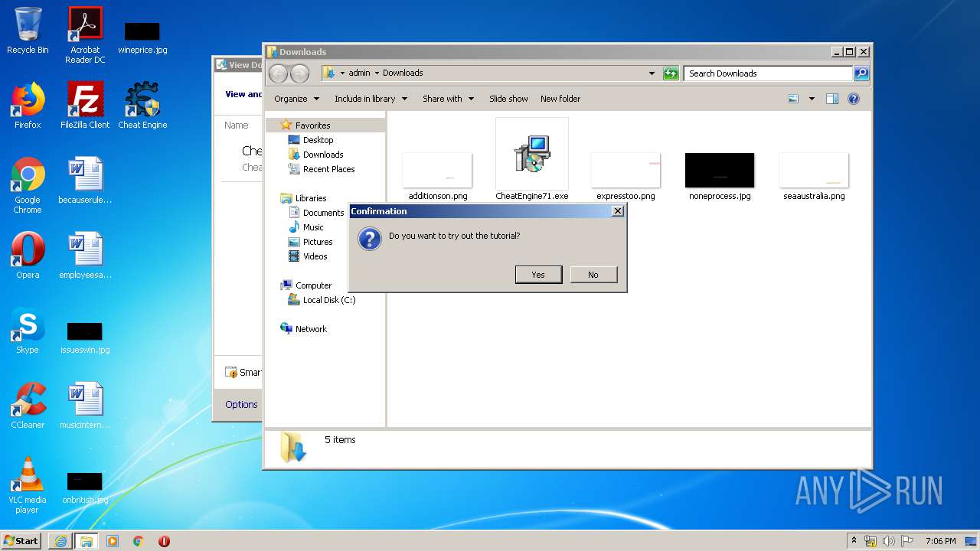Image resolution: width=980 pixels, height=551 pixels.
Task: Open the Pictures library
Action: coord(318,242)
